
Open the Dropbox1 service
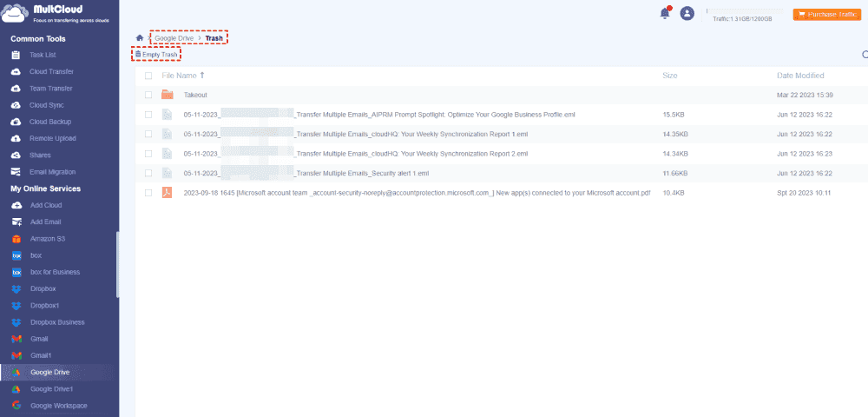pos(44,305)
